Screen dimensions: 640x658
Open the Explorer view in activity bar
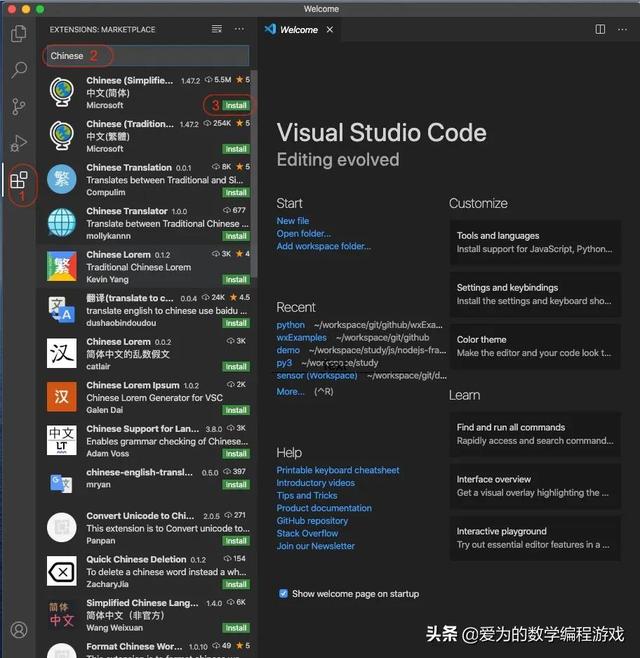19,34
